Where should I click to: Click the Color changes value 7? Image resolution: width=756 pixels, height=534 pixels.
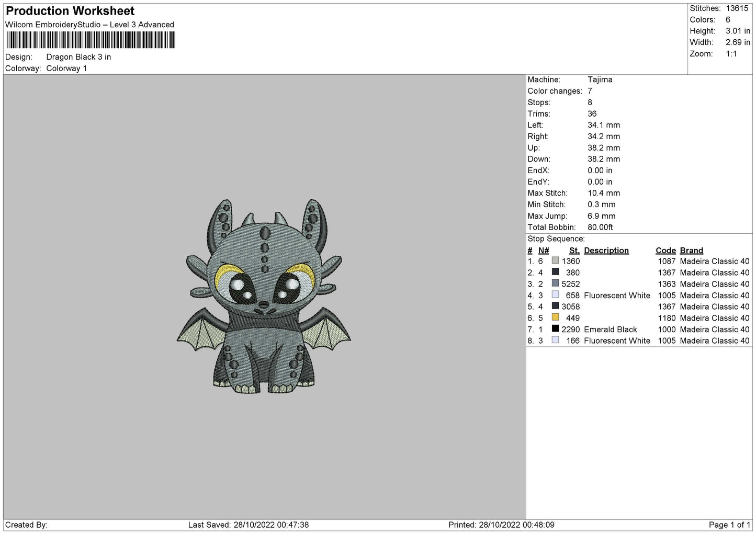pyautogui.click(x=590, y=91)
